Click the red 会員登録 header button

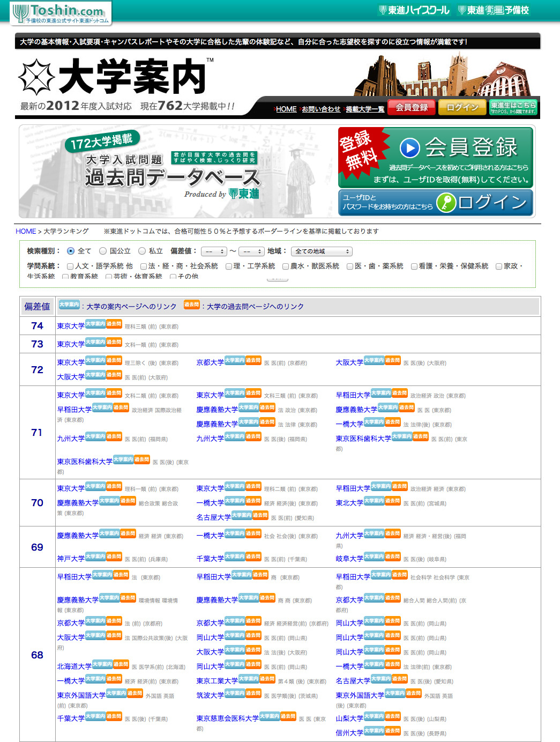click(x=412, y=107)
